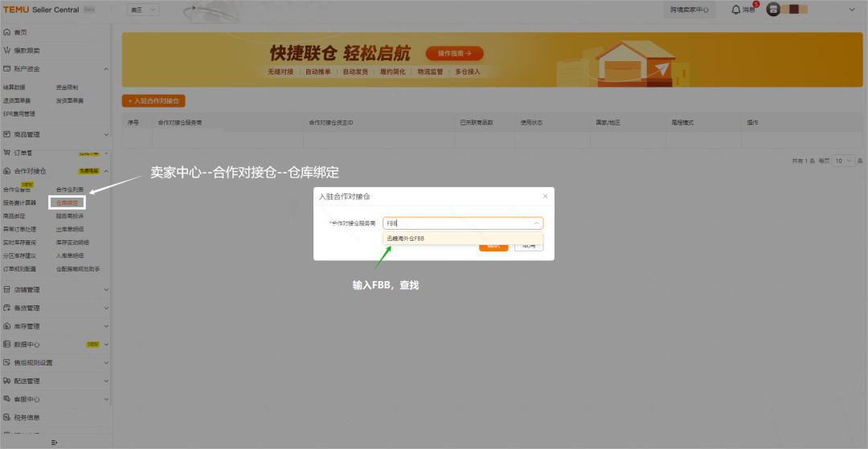Open 分区库存建议 submenu item

point(19,255)
